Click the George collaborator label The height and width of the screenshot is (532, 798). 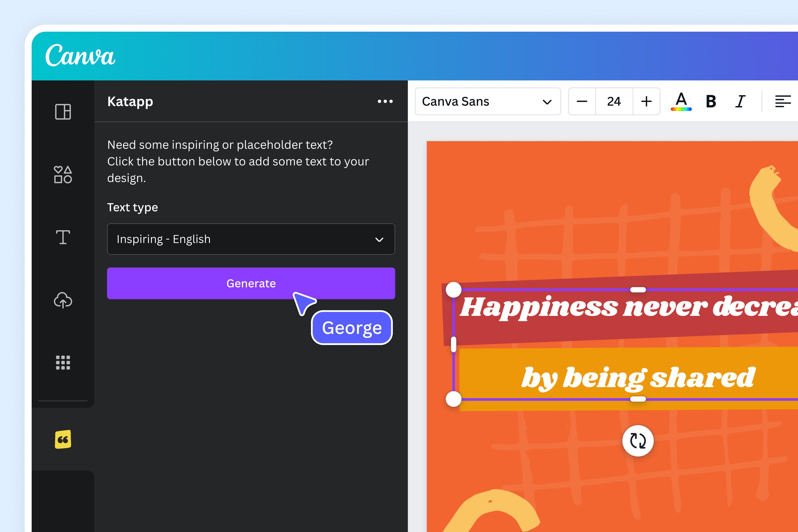351,327
